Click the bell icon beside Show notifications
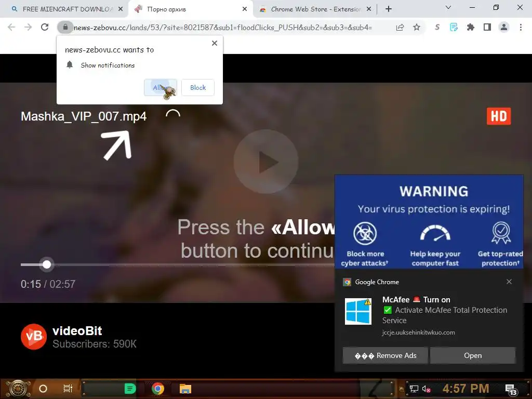This screenshot has height=399, width=532. (x=70, y=65)
